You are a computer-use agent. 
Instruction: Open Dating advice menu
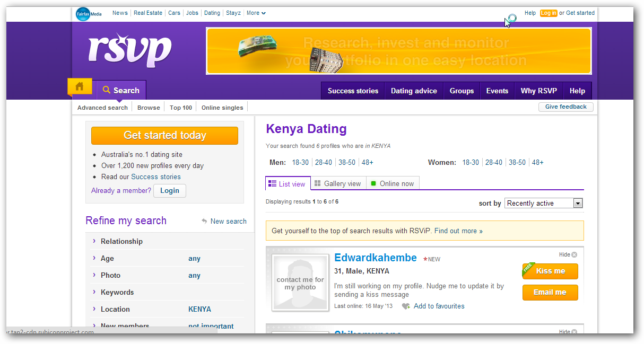click(x=414, y=91)
